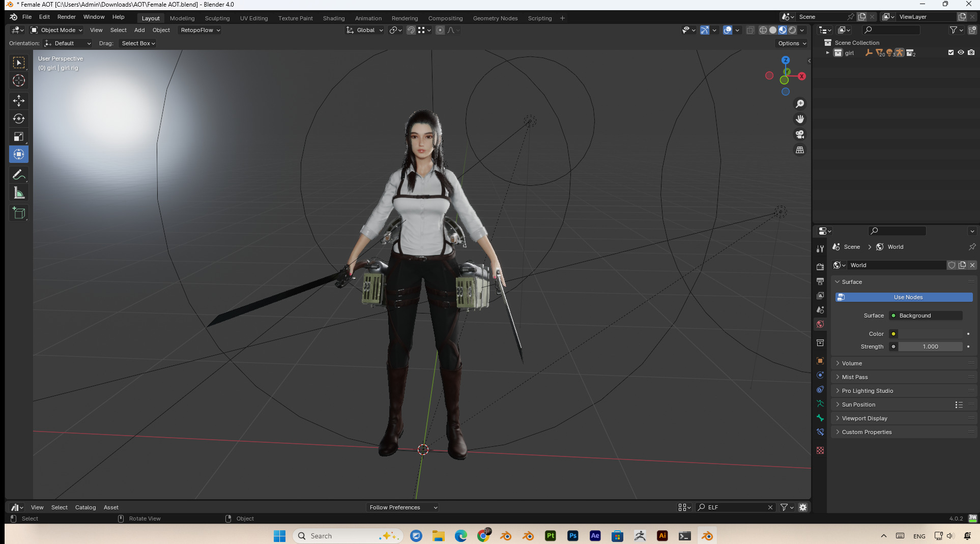Click new collection icon in outliner
Image resolution: width=980 pixels, height=544 pixels.
972,30
